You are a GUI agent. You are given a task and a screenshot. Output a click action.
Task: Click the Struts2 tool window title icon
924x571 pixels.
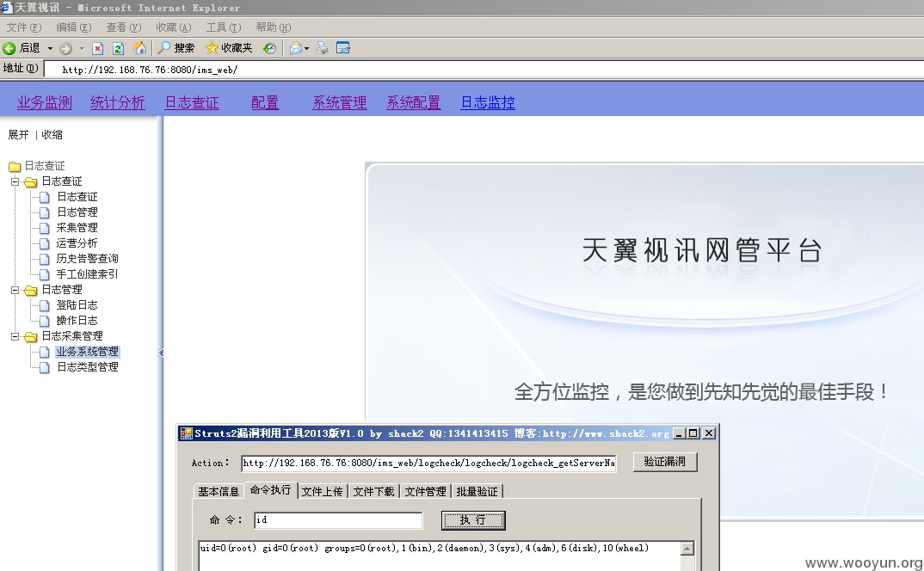coord(186,433)
